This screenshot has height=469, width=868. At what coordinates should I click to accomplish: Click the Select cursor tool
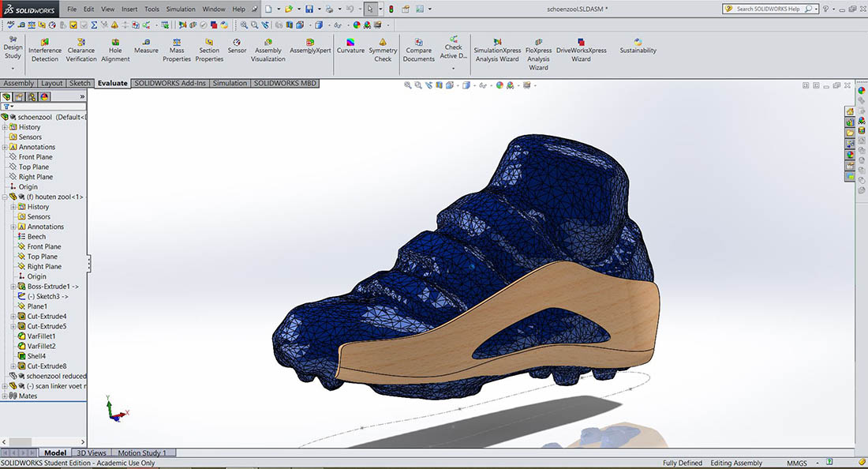click(370, 9)
